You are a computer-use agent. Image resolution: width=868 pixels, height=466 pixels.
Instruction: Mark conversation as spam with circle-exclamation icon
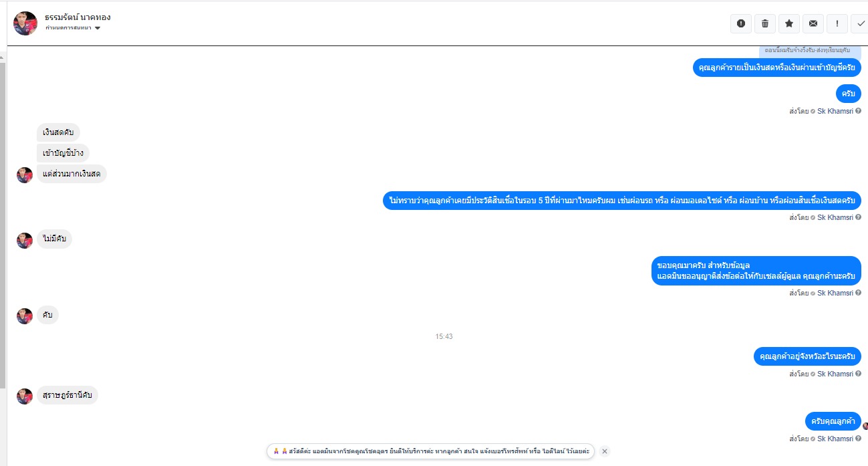click(741, 23)
